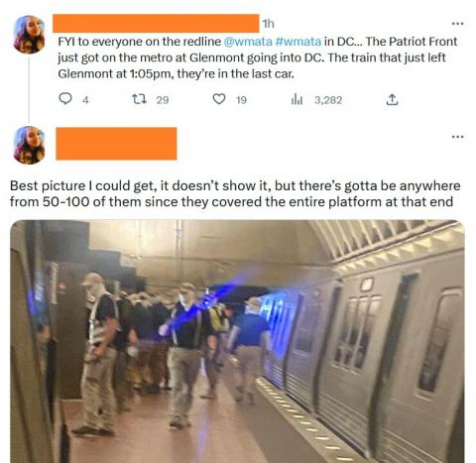The image size is (476, 463).
Task: Open the '1h' tweet timestamp
Action: click(x=268, y=24)
